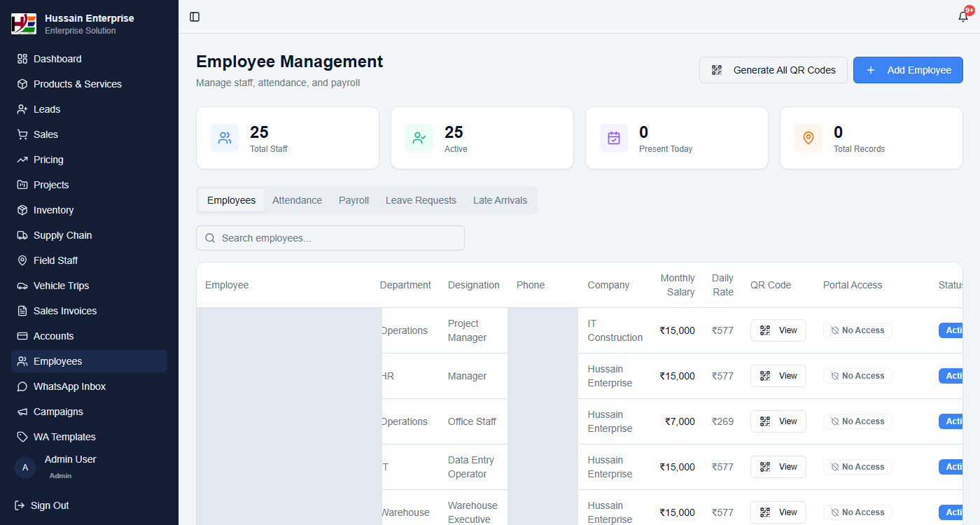Switch to the Employees tab
Image resolution: width=980 pixels, height=525 pixels.
pyautogui.click(x=231, y=200)
